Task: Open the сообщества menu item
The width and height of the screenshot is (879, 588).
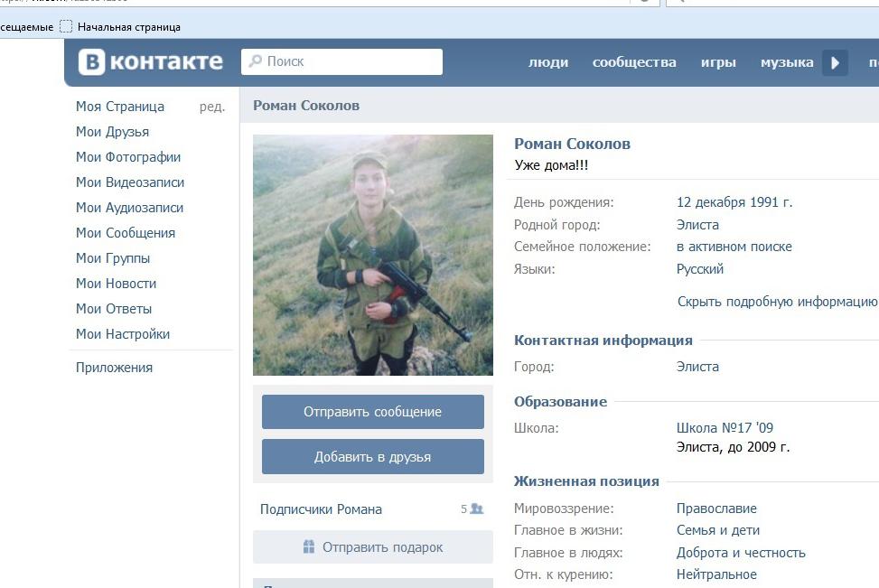Action: click(x=634, y=62)
